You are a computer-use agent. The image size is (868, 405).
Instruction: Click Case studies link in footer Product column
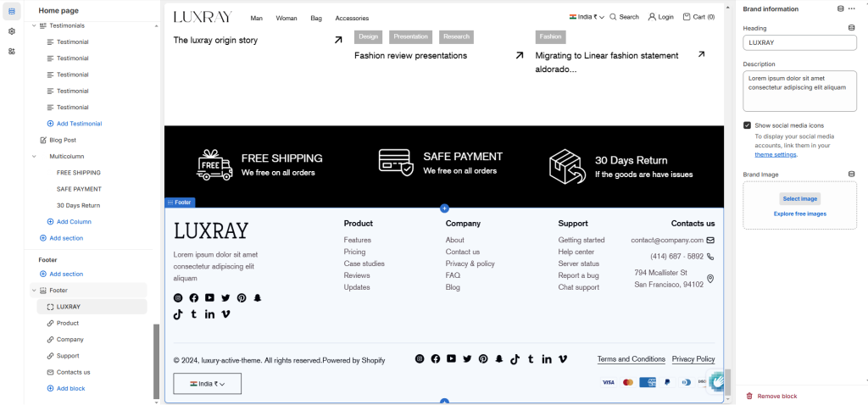(364, 264)
